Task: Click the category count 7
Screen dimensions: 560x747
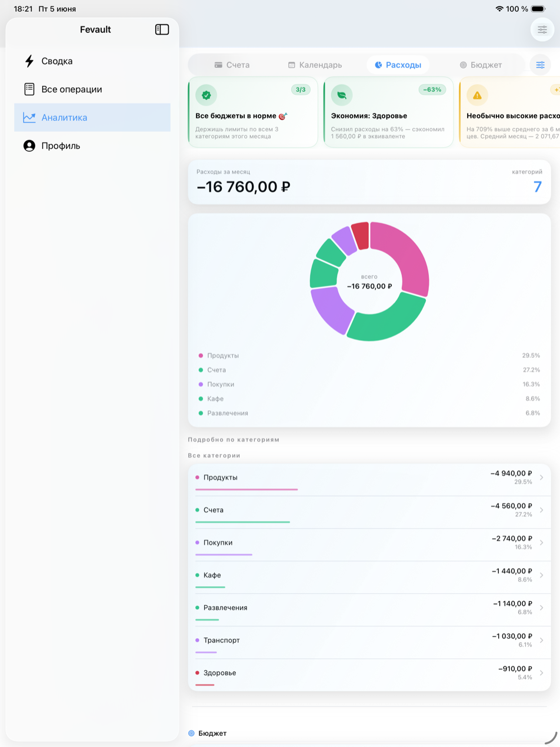Action: coord(537,187)
